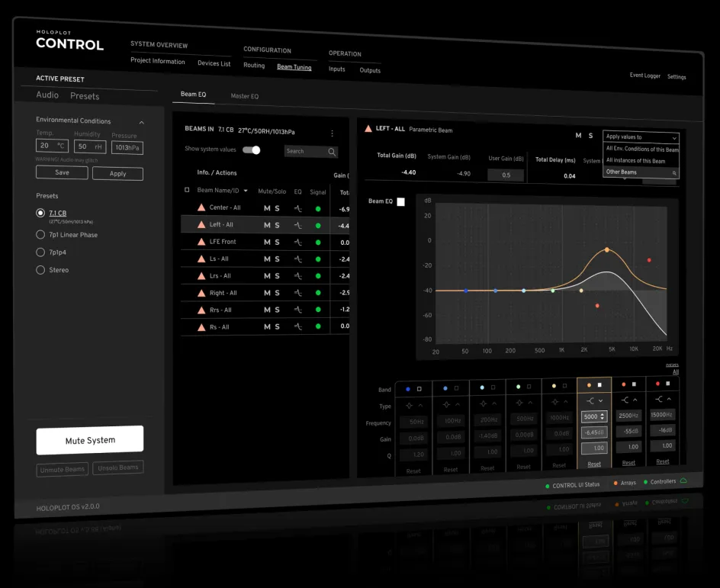Viewport: 720px width, 588px height.
Task: Open EQ for Center - All beam
Action: 298,208
